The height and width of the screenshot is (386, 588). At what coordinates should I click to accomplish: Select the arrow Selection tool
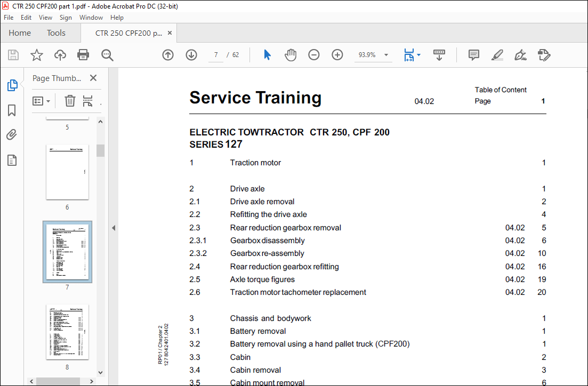pyautogui.click(x=267, y=55)
